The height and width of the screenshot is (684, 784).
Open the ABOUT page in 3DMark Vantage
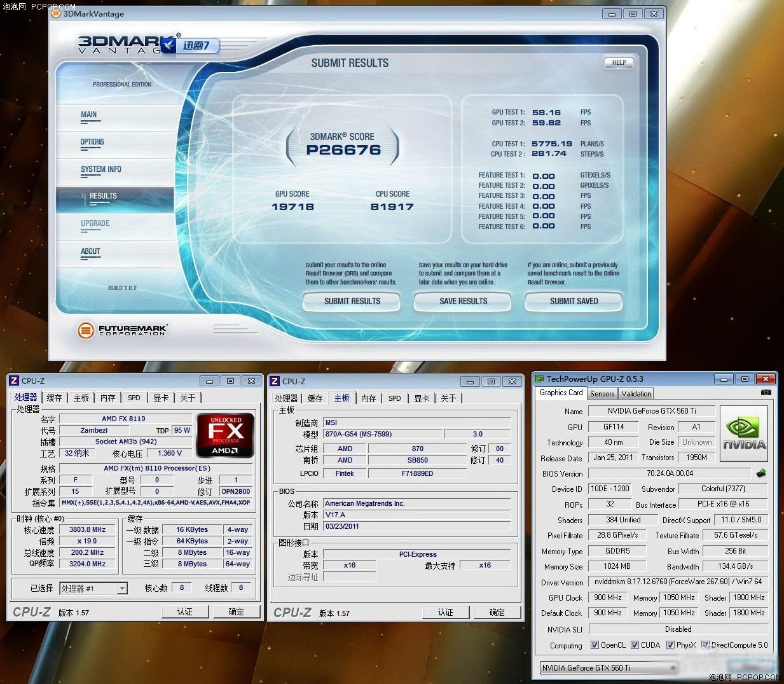coord(90,252)
